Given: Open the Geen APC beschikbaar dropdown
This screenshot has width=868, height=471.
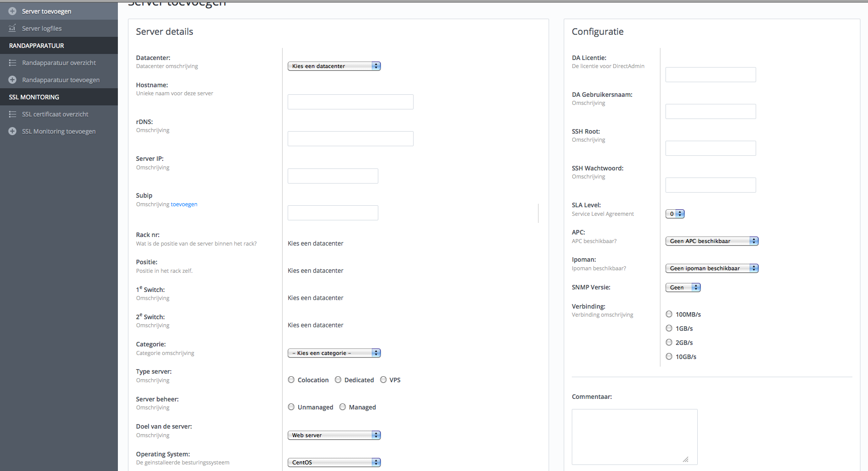Looking at the screenshot, I should pos(712,241).
